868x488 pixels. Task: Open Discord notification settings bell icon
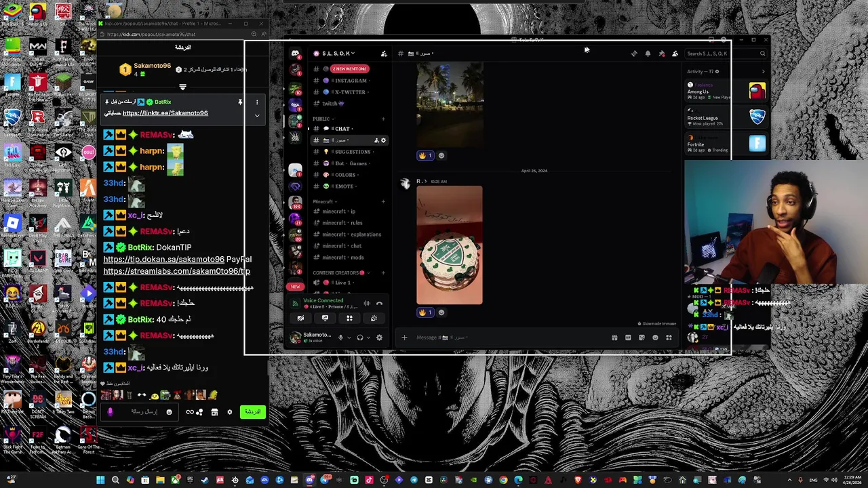pos(648,54)
